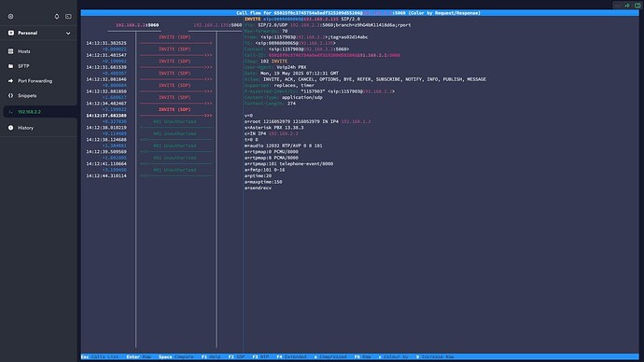Click Enter Raw in the footer bar
This screenshot has width=644, height=362.
coord(138,356)
